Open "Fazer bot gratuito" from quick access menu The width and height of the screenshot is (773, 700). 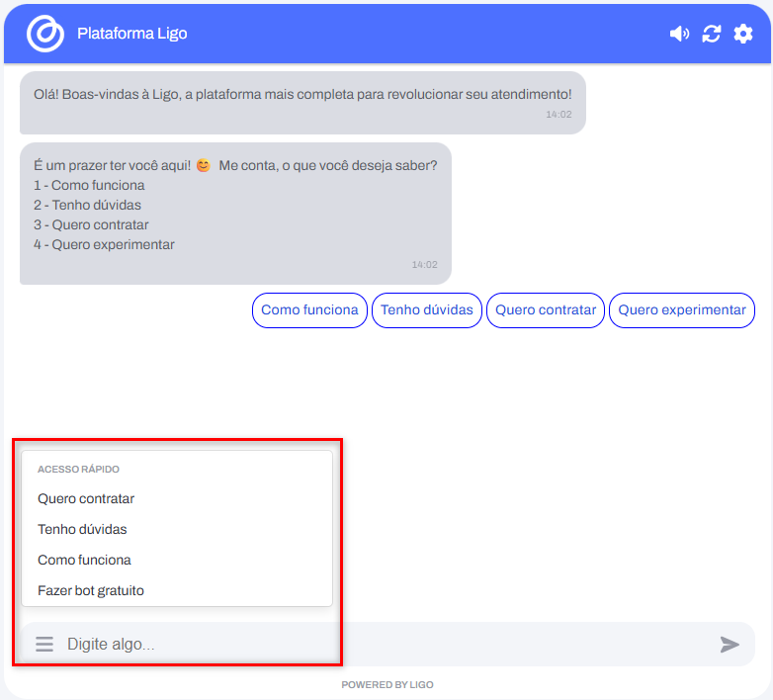(91, 591)
